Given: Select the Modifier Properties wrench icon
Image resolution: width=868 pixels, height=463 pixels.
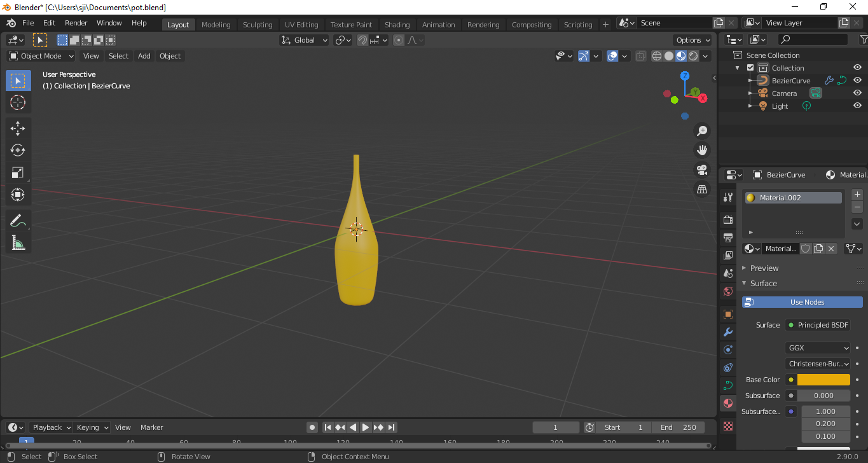Looking at the screenshot, I should (x=727, y=331).
